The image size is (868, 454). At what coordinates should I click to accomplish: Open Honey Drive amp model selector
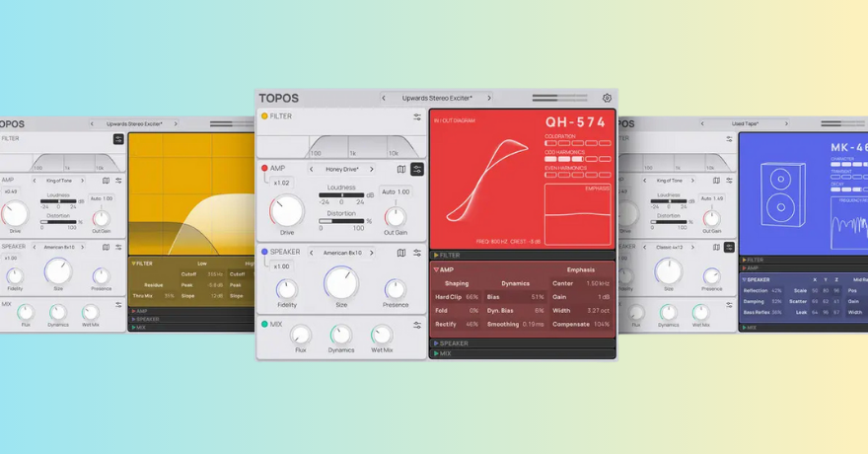(x=341, y=170)
